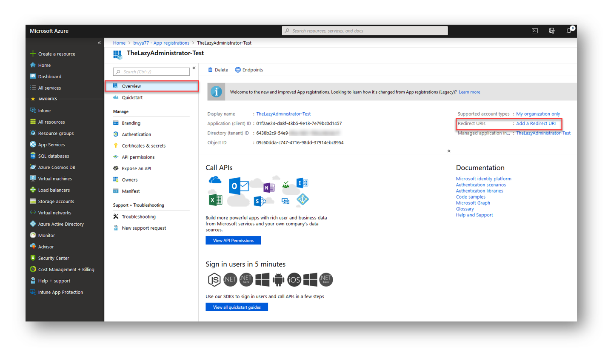The height and width of the screenshot is (364, 608).
Task: Open Code samples documentation link
Action: coord(471,197)
